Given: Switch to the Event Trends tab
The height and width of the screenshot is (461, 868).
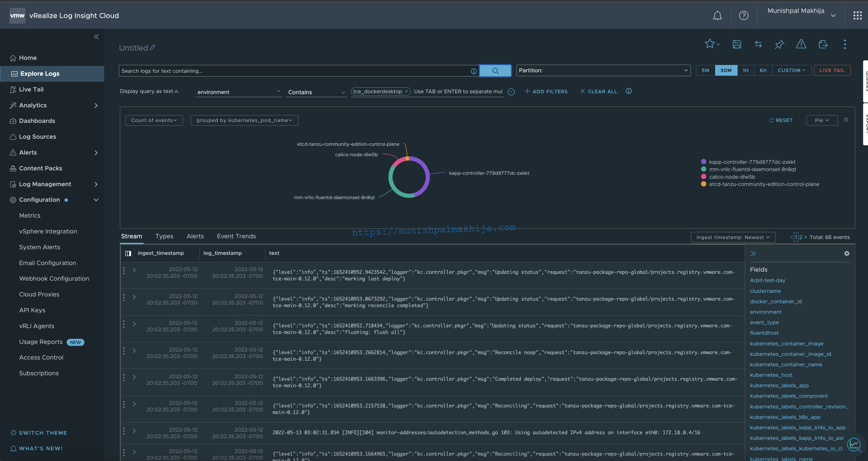Looking at the screenshot, I should click(x=236, y=236).
